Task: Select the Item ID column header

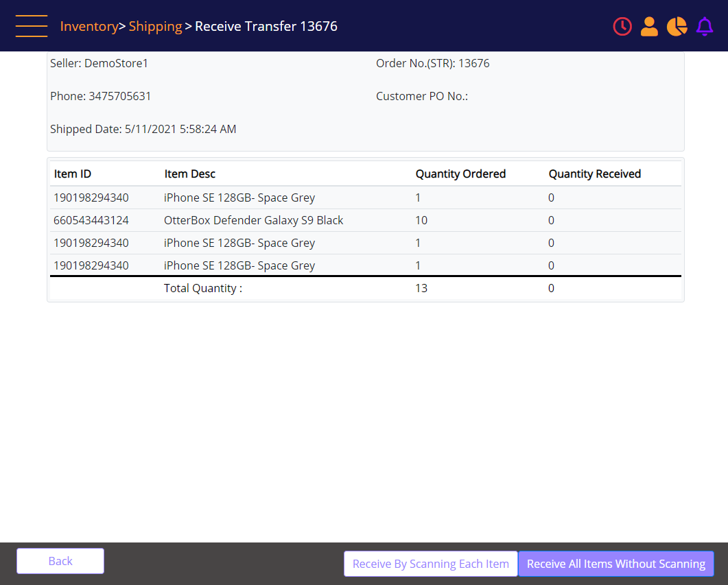Action: (73, 174)
